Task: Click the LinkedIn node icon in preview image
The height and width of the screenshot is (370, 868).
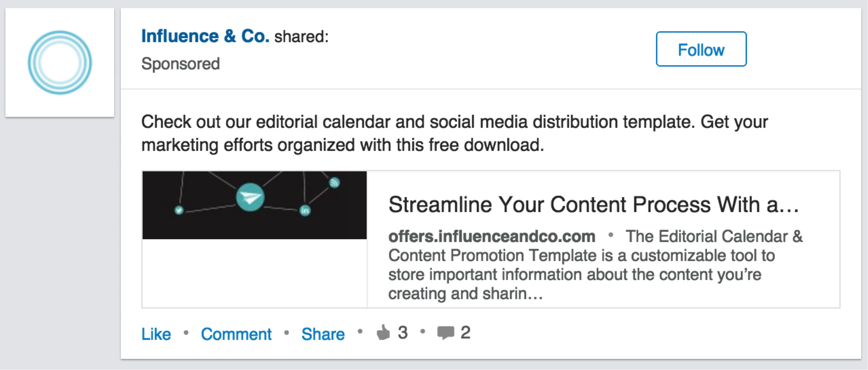Action: pyautogui.click(x=305, y=211)
